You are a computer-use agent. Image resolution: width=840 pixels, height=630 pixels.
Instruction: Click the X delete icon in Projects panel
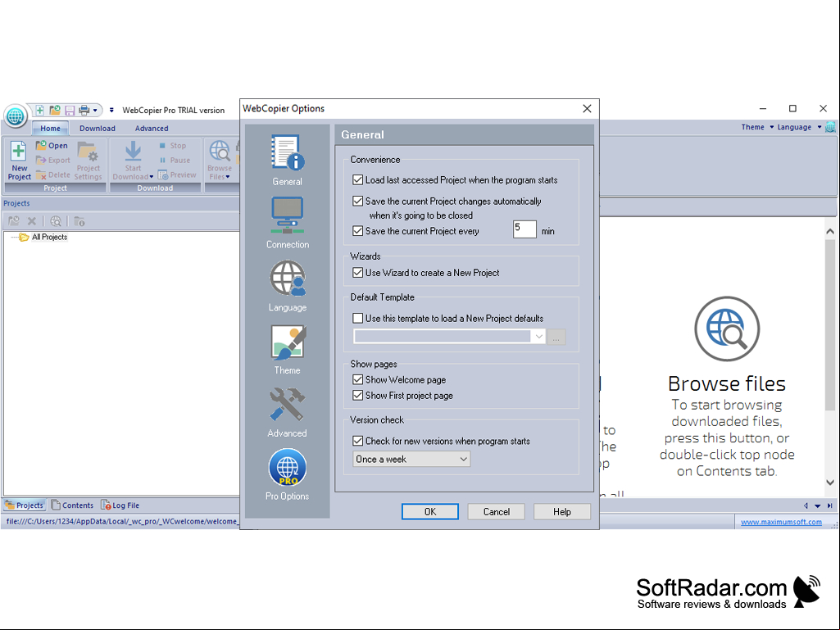(32, 220)
